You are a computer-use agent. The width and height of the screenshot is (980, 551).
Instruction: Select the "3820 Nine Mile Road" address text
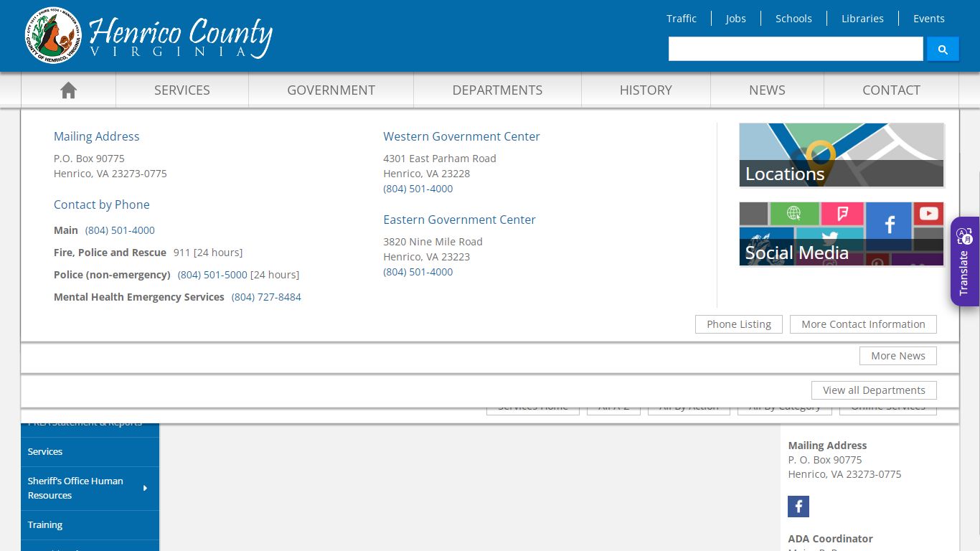coord(433,242)
